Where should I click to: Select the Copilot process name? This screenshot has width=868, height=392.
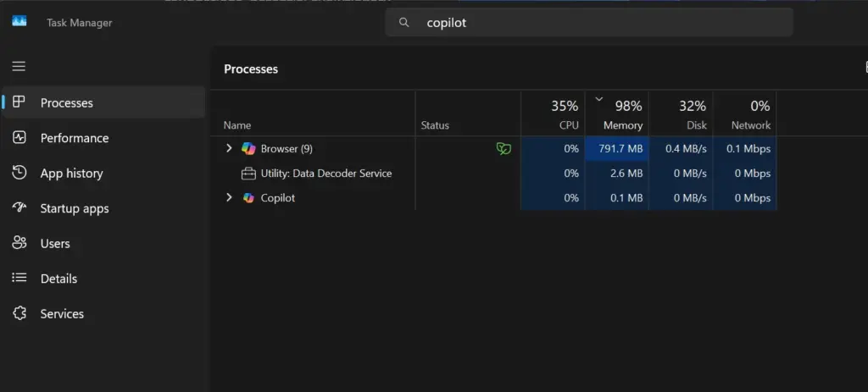[278, 198]
